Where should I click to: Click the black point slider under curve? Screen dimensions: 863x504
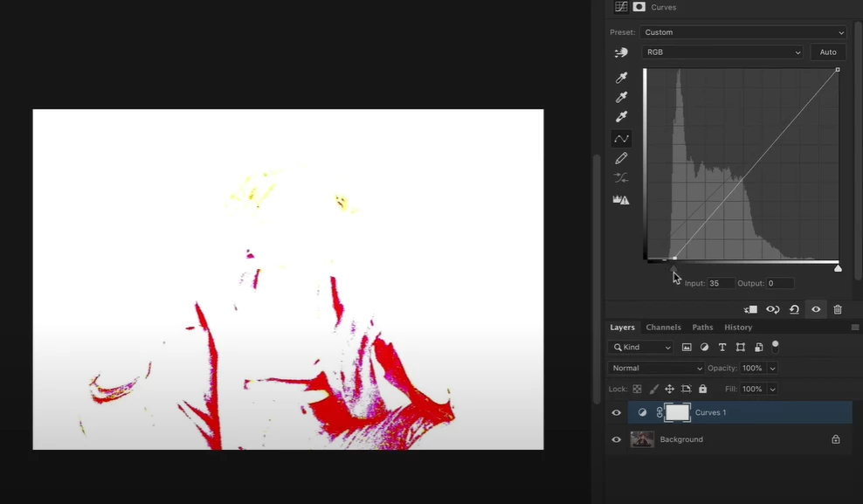[673, 268]
